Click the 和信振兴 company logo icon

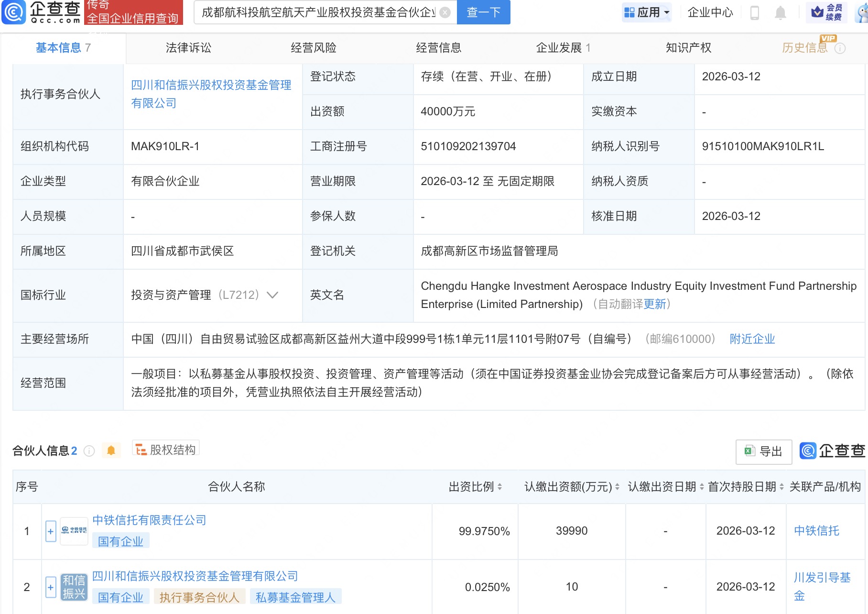(x=74, y=587)
